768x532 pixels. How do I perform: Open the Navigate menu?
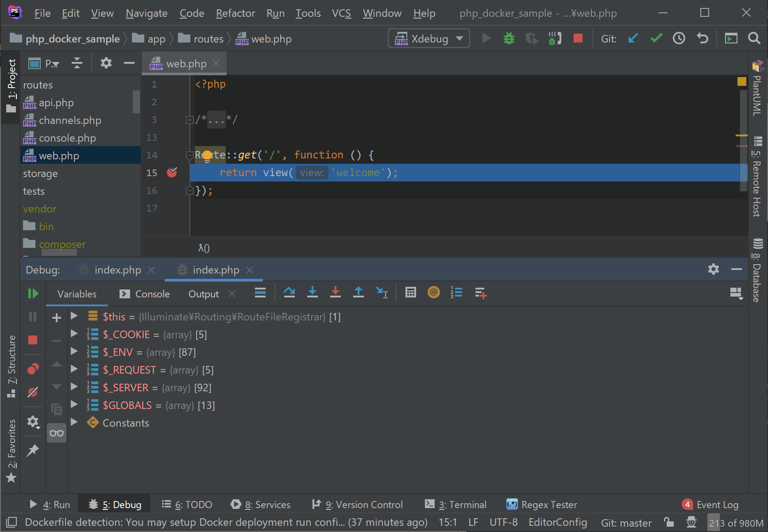[x=147, y=13]
